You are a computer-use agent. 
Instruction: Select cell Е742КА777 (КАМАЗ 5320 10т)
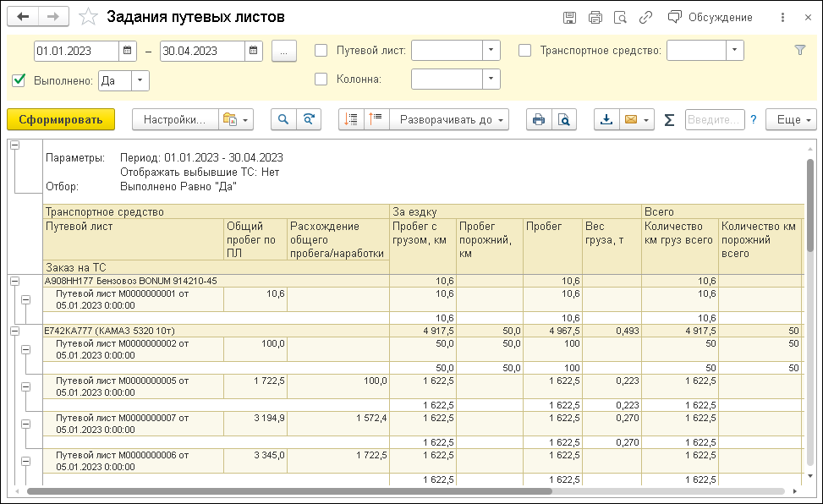pyautogui.click(x=217, y=331)
